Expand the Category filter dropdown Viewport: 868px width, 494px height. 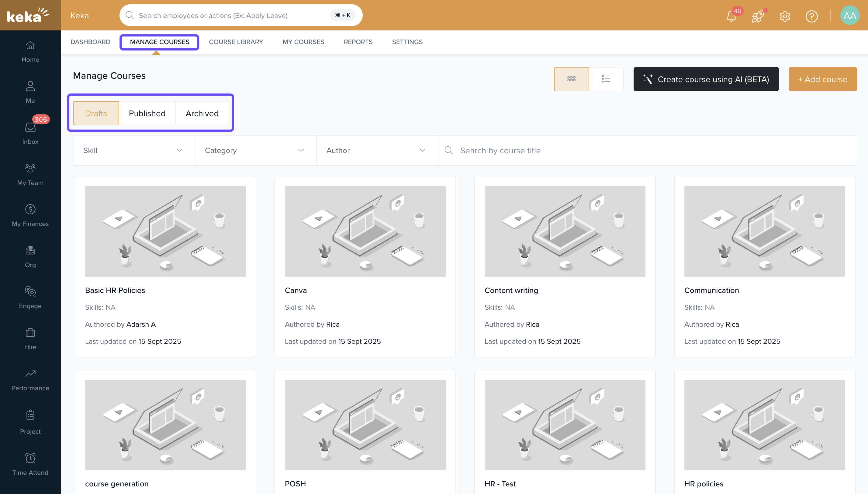(x=255, y=150)
